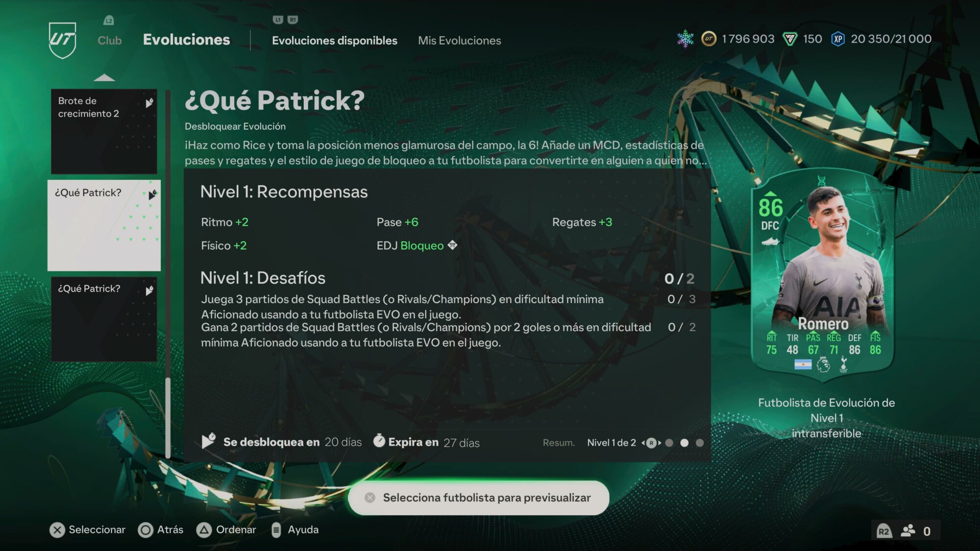Click the 86 overall rating on card
Screen dimensions: 980x551
click(771, 208)
